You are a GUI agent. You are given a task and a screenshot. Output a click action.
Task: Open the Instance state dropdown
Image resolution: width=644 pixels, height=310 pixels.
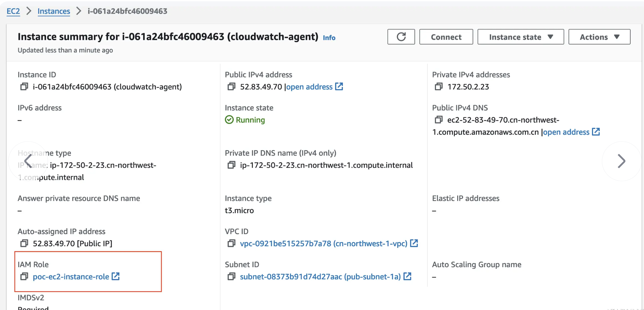coord(521,37)
